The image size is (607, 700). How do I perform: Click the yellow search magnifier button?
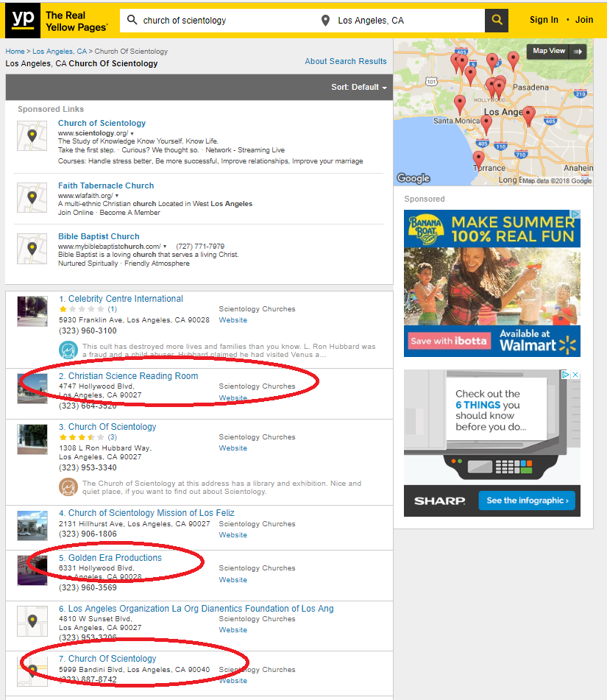[x=497, y=20]
